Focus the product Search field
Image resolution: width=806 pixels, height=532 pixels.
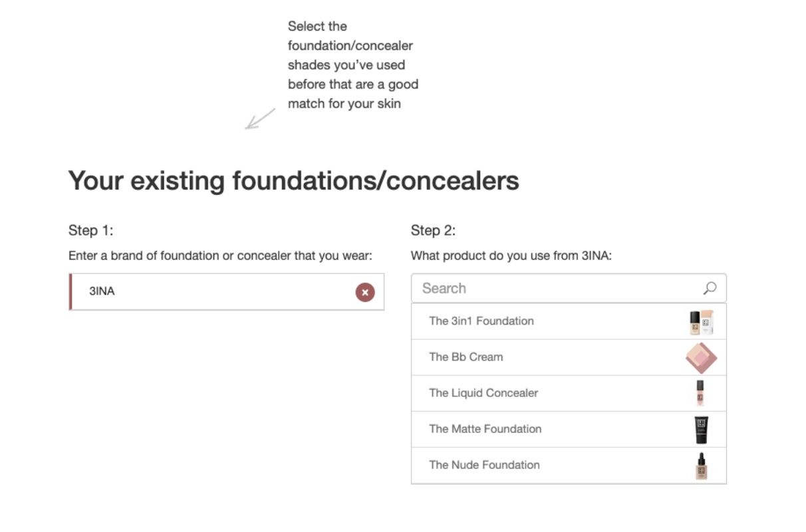pyautogui.click(x=569, y=289)
